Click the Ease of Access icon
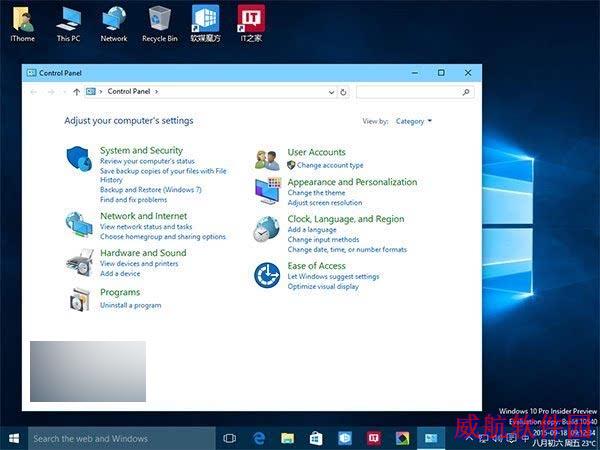The height and width of the screenshot is (450, 600). pos(267,275)
